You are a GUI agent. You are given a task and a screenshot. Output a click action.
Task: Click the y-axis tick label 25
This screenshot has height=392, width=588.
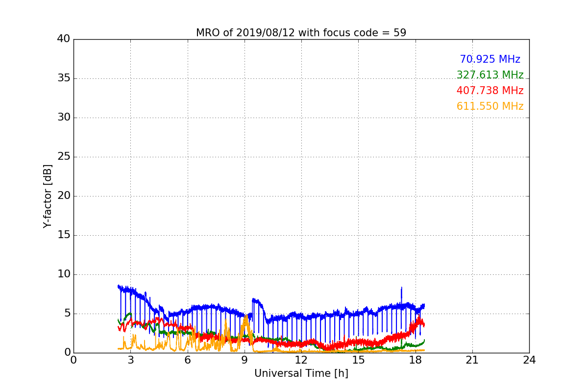[x=64, y=157]
